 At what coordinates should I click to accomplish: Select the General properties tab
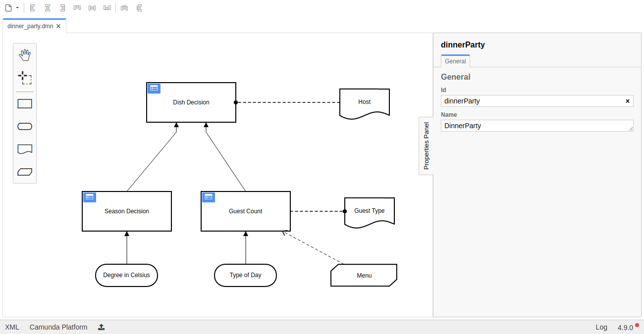pyautogui.click(x=455, y=61)
